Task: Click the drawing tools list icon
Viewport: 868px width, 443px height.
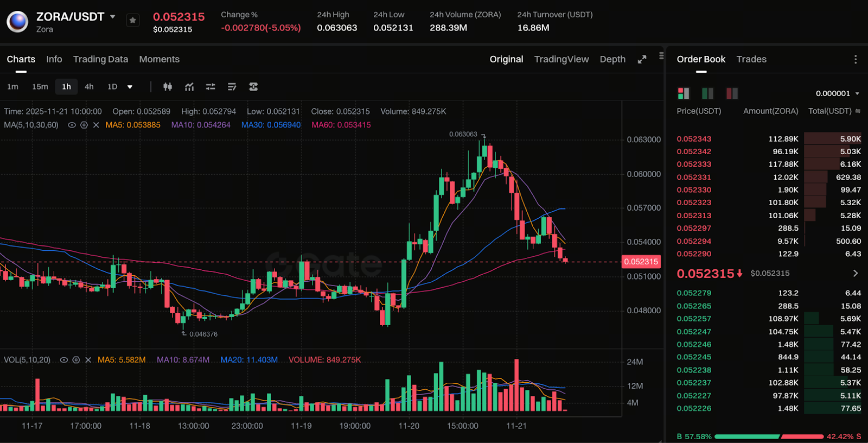Action: tap(232, 87)
